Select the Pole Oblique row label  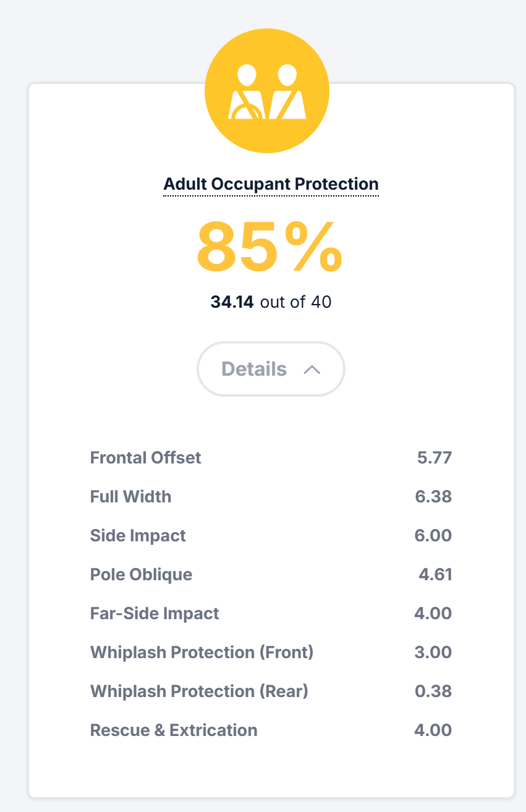coord(142,575)
